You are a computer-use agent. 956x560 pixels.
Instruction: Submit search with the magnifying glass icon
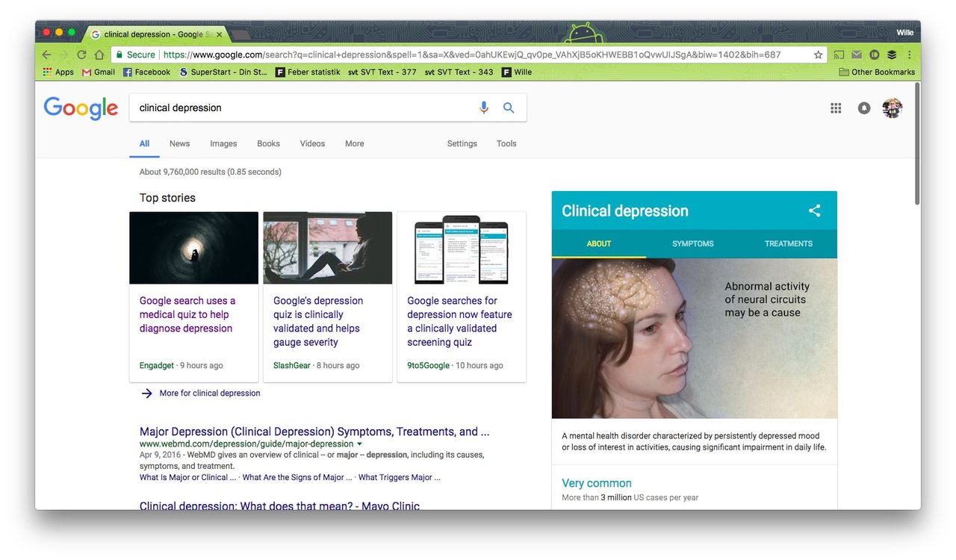tap(509, 108)
